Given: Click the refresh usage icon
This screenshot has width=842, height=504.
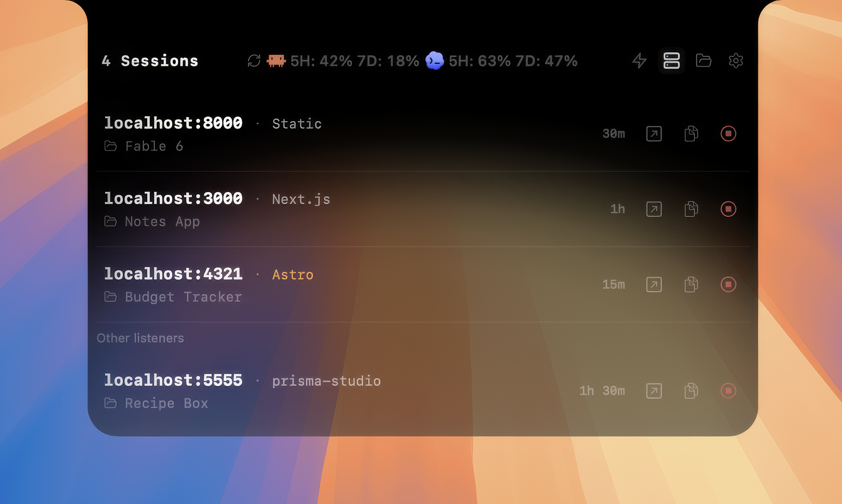Looking at the screenshot, I should click(254, 61).
